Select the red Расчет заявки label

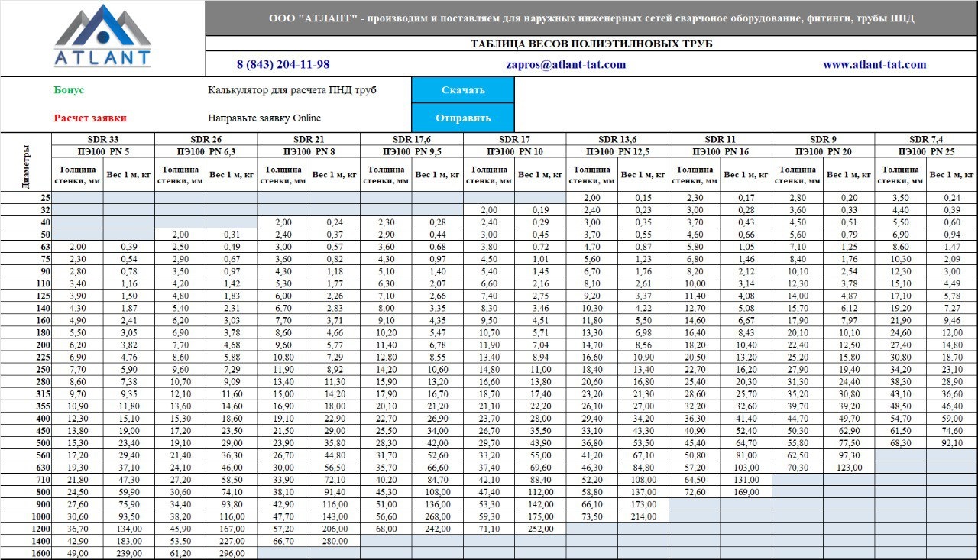(x=90, y=118)
